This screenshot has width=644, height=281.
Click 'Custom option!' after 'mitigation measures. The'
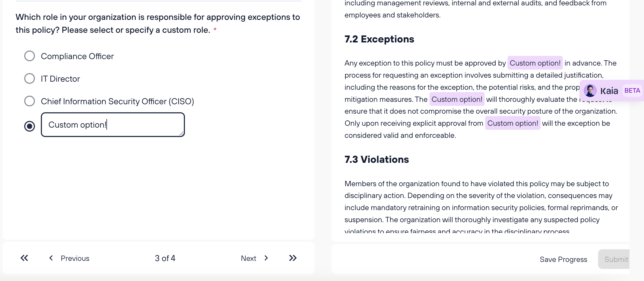tap(457, 99)
